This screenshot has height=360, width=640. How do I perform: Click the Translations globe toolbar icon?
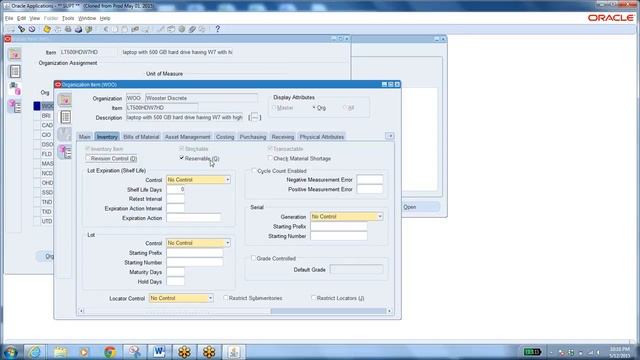(182, 29)
